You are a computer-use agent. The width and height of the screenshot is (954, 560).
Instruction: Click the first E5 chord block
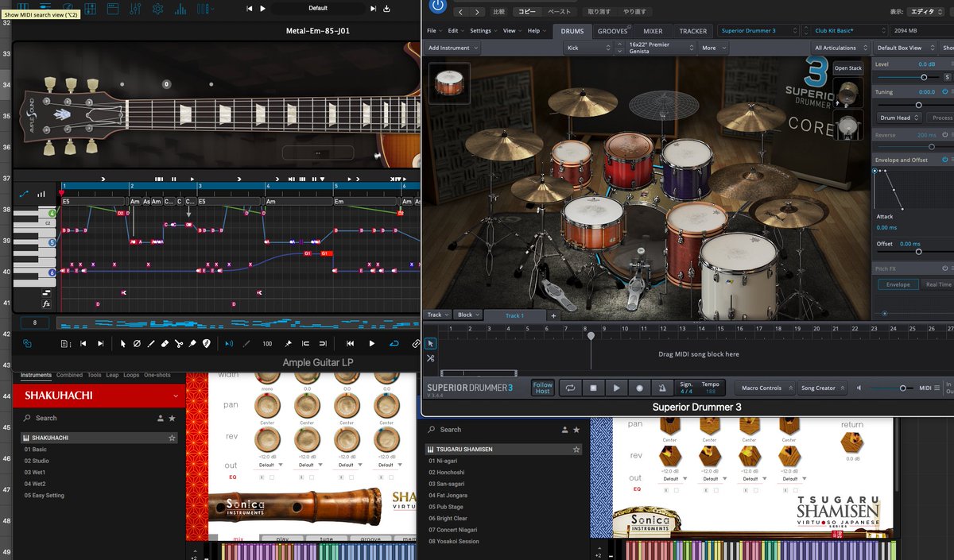coord(94,202)
